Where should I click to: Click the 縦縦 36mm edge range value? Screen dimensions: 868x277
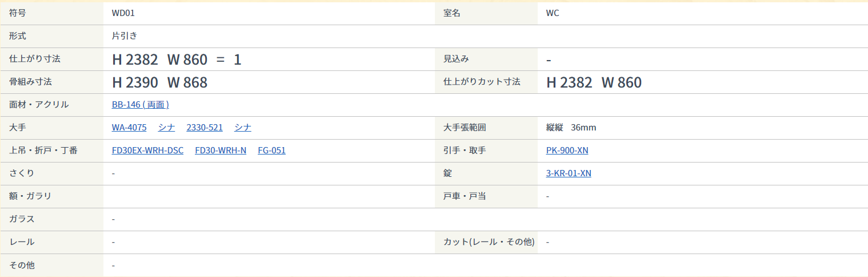[x=571, y=128]
